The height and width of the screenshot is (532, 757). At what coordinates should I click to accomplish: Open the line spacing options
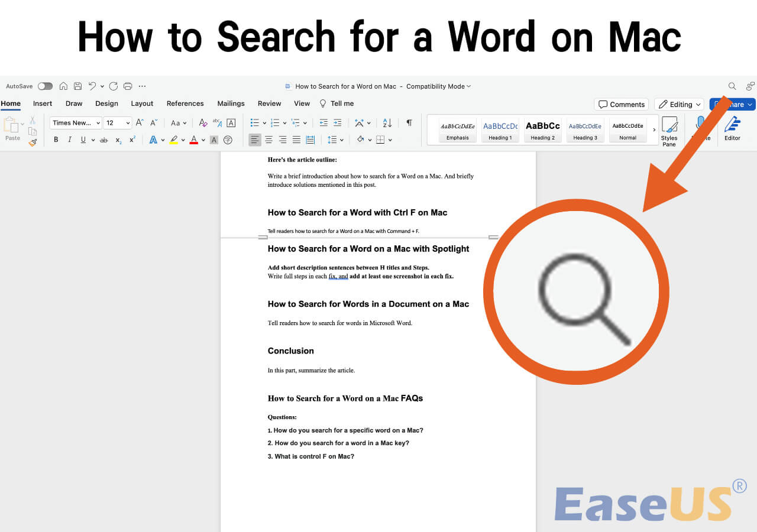(x=332, y=140)
